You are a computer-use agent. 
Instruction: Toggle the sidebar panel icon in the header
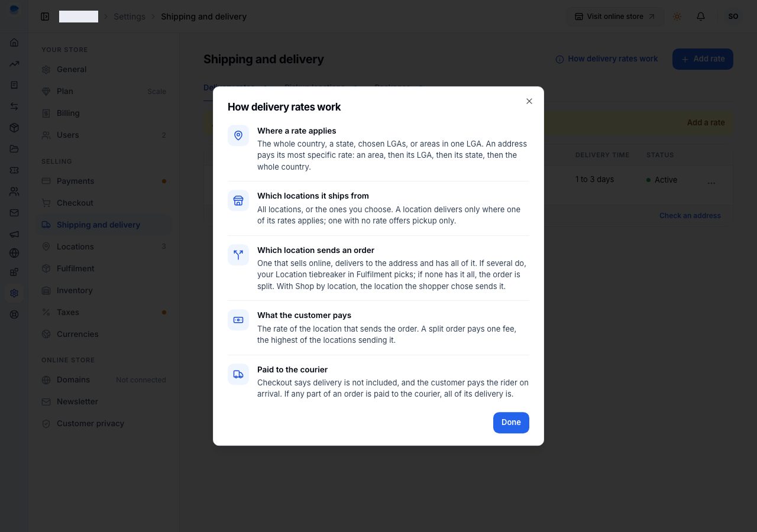point(45,17)
